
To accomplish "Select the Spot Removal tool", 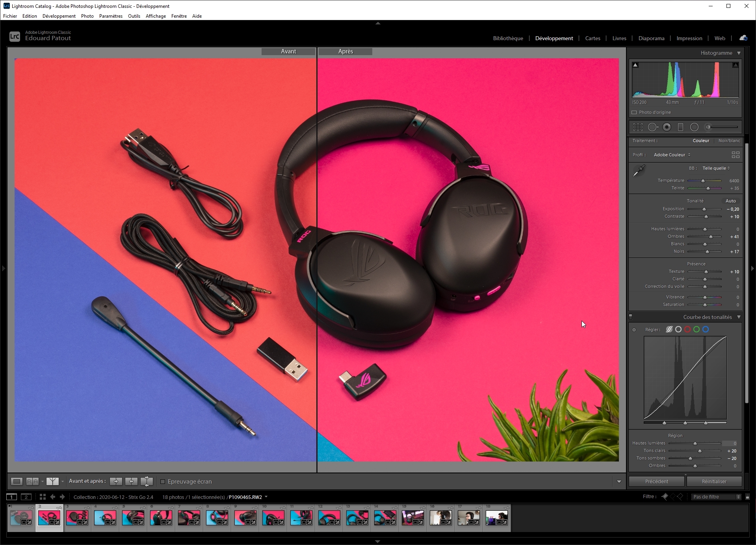I will (653, 127).
